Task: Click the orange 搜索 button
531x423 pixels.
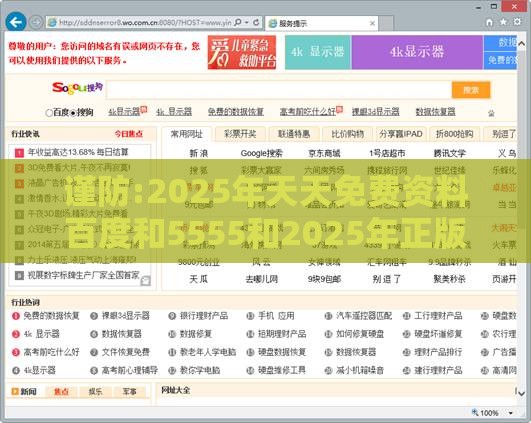Action: [x=471, y=90]
